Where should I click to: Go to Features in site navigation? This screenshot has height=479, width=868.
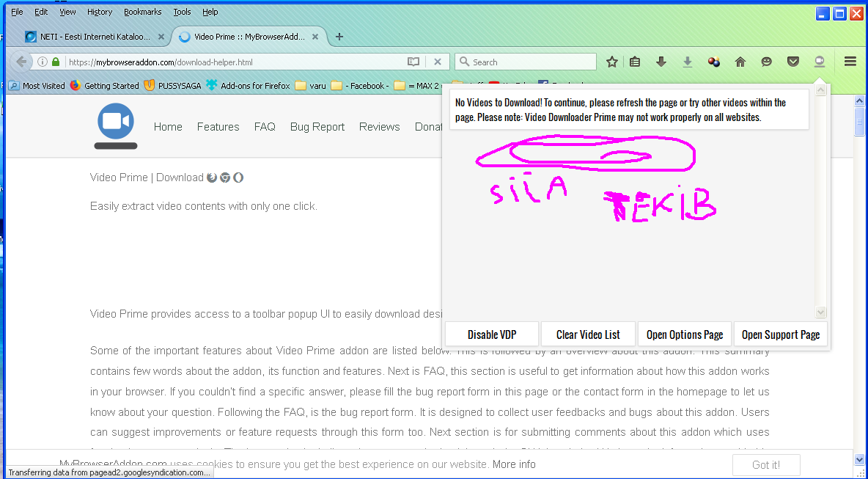click(218, 127)
